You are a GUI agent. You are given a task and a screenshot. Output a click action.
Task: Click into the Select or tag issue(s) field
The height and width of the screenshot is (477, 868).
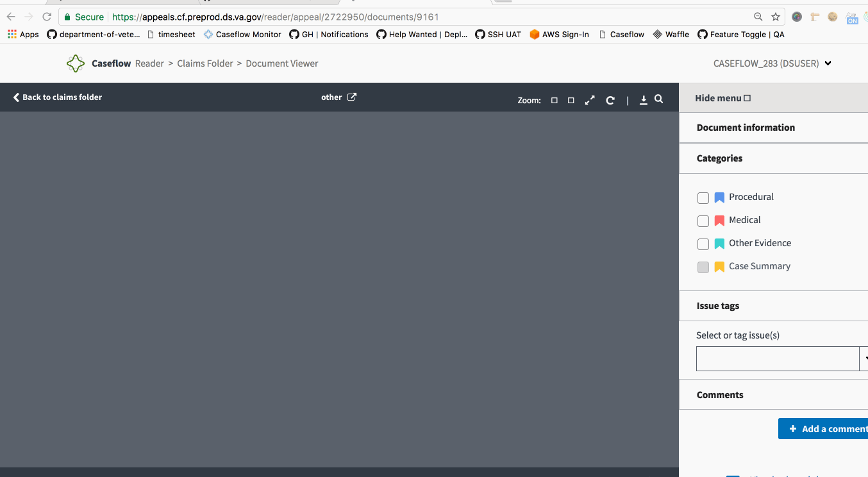pyautogui.click(x=778, y=359)
